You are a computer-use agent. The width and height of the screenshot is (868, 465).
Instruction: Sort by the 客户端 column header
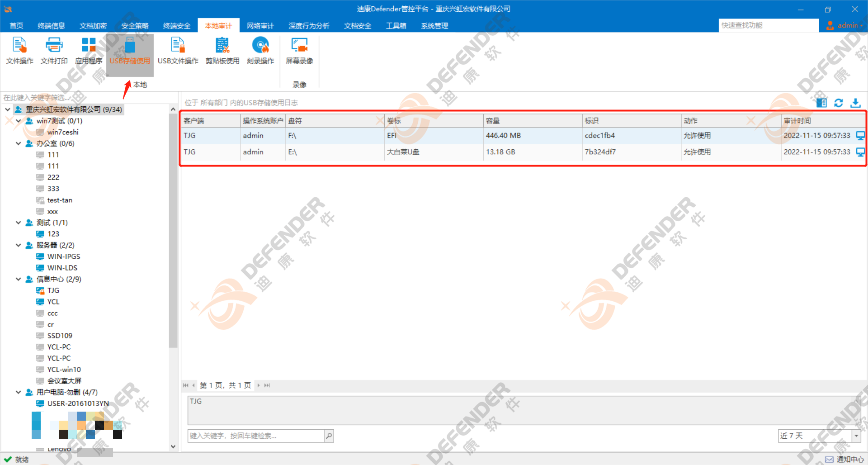211,121
